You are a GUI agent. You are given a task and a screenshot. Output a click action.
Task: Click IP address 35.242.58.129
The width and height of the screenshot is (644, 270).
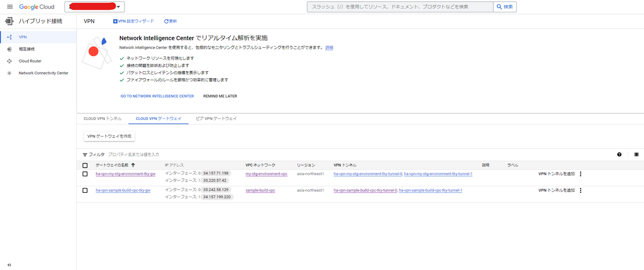point(216,190)
